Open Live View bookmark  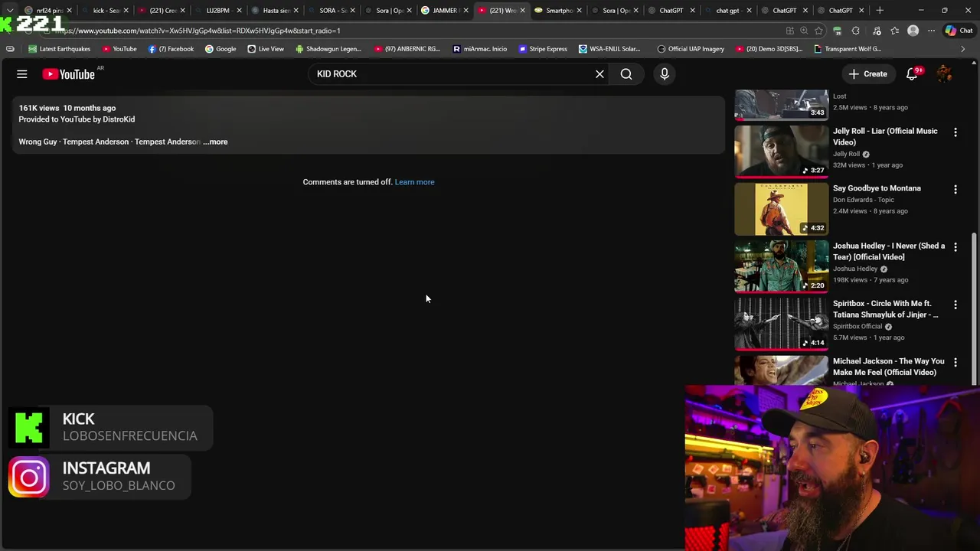pos(266,49)
